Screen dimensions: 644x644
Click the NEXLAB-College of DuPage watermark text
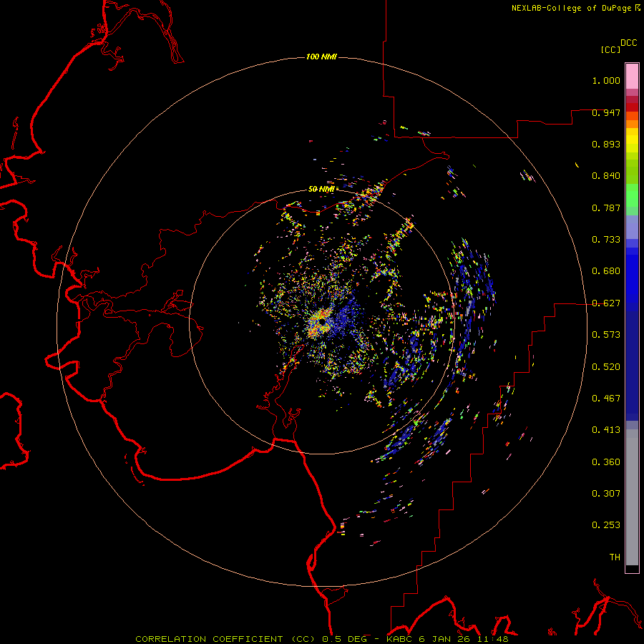[575, 8]
